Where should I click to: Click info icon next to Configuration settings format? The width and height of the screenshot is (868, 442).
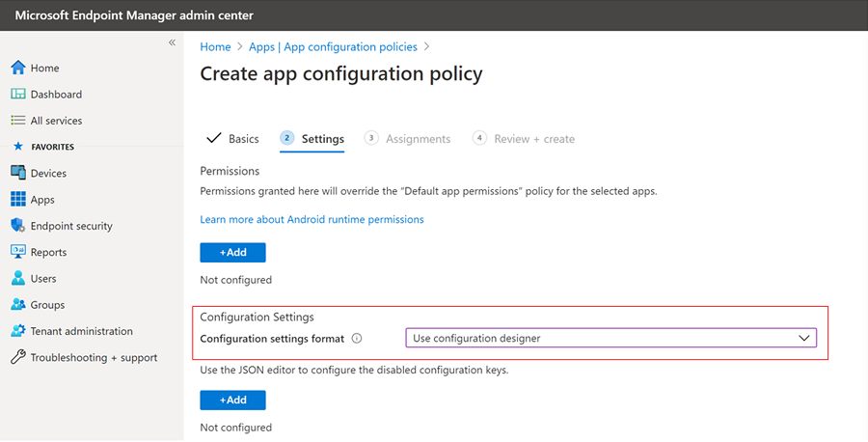click(x=357, y=339)
